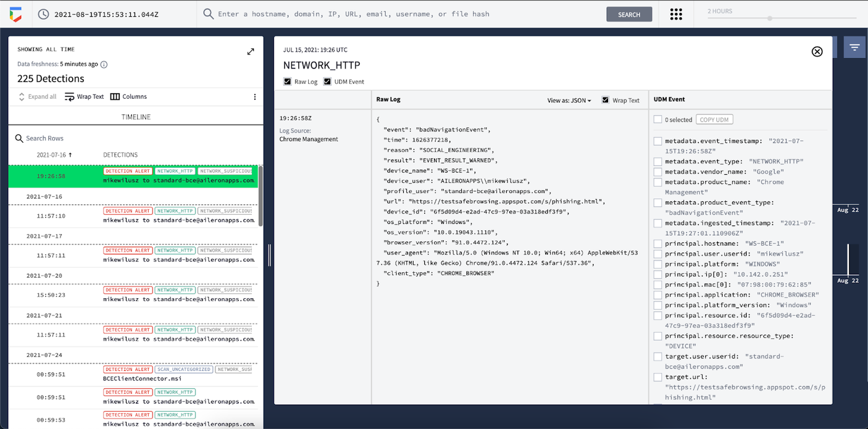Select the 11:57:10 detection row
This screenshot has height=429, width=868.
[133, 215]
